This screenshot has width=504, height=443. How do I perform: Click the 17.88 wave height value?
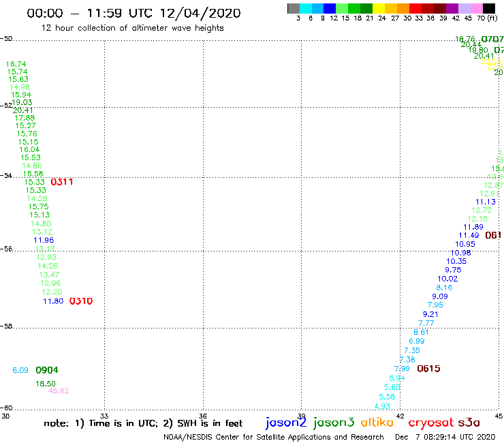click(x=25, y=118)
